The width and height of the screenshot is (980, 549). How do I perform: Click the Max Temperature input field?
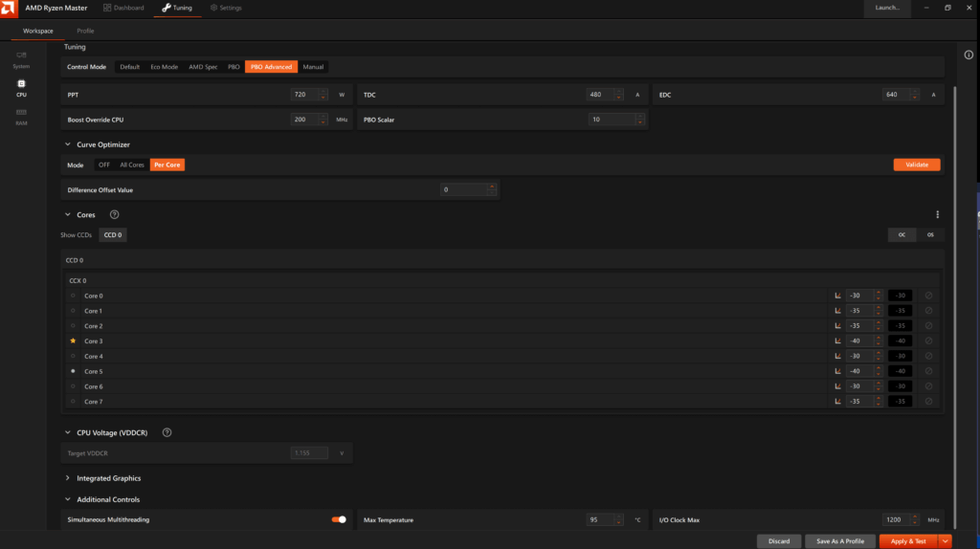[x=605, y=519]
